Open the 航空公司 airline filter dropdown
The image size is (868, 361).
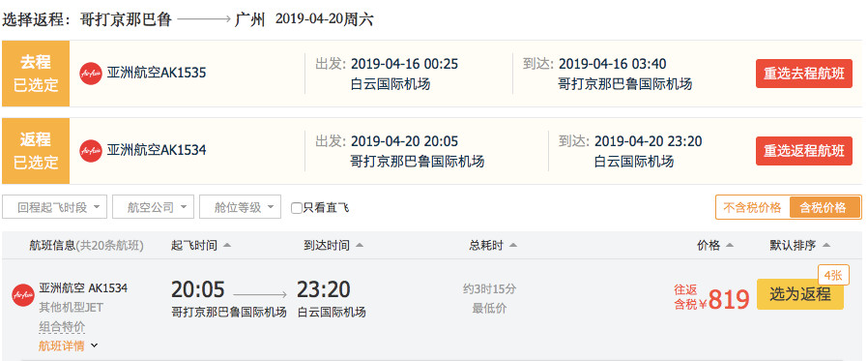click(154, 207)
